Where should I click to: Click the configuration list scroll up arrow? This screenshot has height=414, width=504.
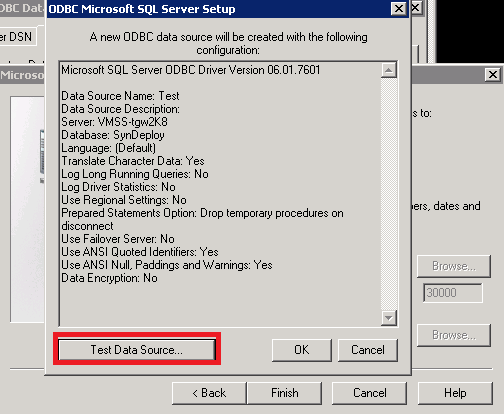(x=389, y=70)
